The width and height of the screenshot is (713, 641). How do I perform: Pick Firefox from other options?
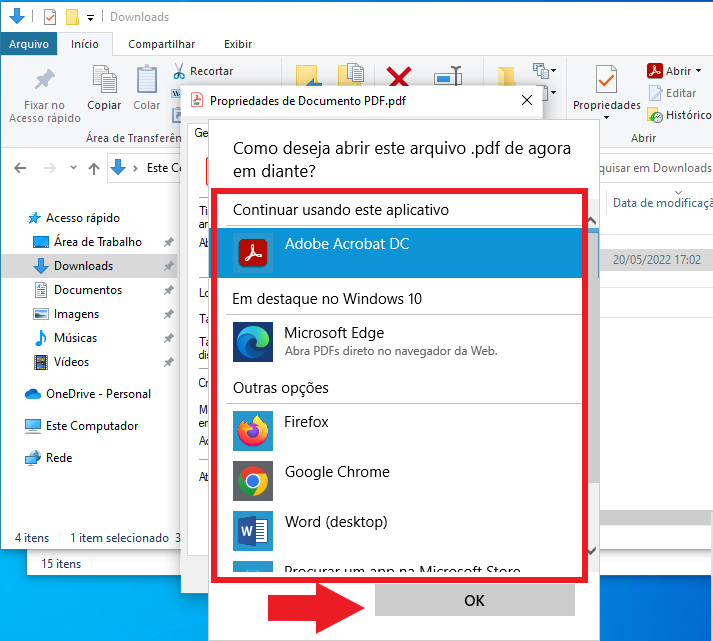click(x=399, y=431)
